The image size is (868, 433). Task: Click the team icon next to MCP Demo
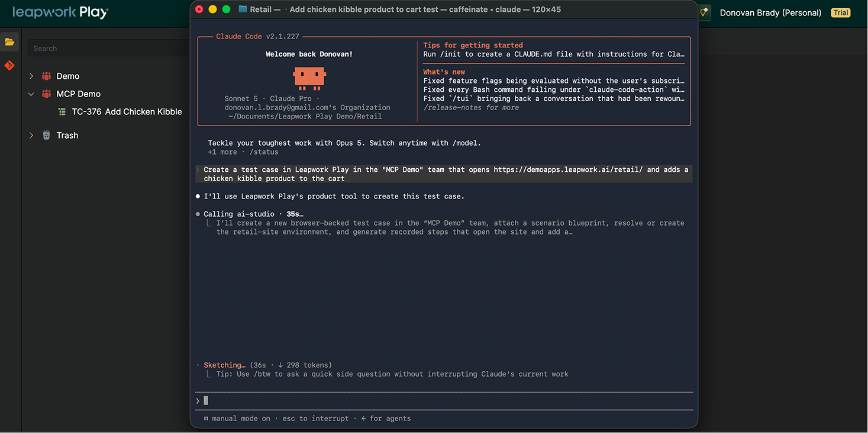46,94
